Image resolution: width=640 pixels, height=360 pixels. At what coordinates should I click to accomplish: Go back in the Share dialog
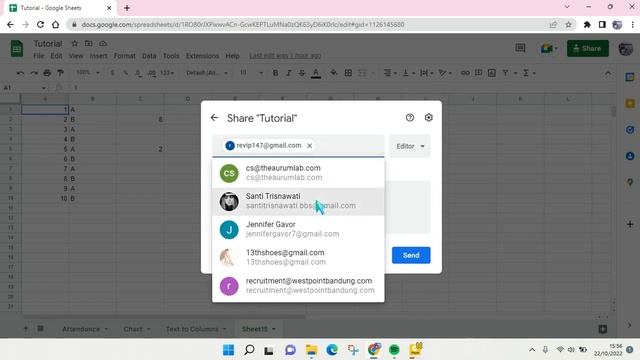[x=214, y=118]
